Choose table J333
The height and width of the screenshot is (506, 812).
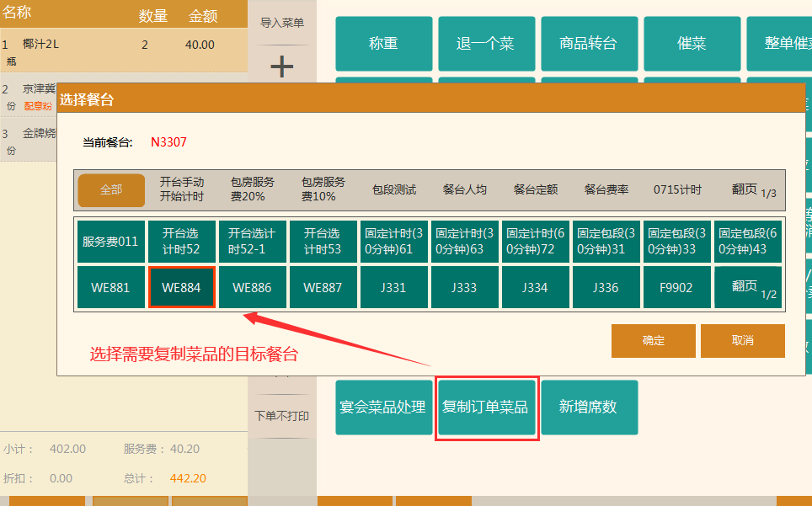click(464, 287)
